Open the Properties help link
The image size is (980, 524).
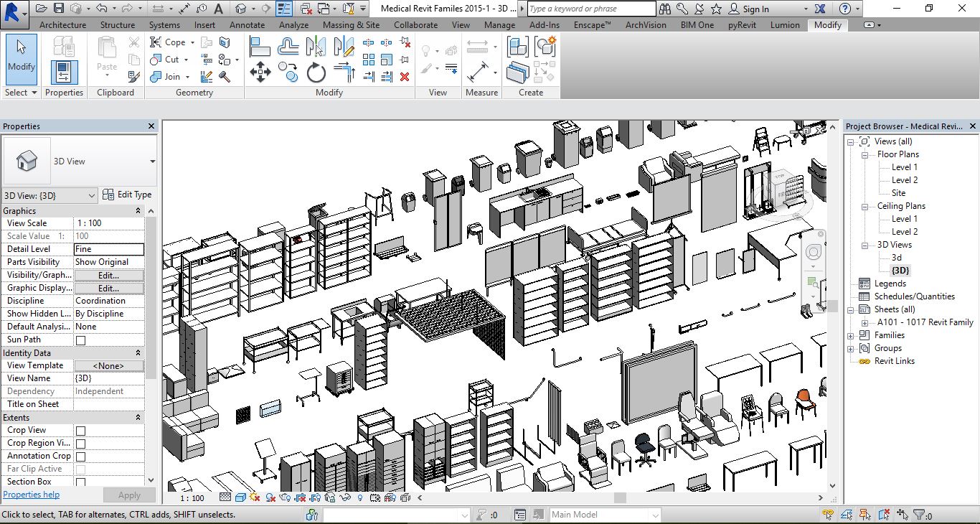tap(32, 495)
